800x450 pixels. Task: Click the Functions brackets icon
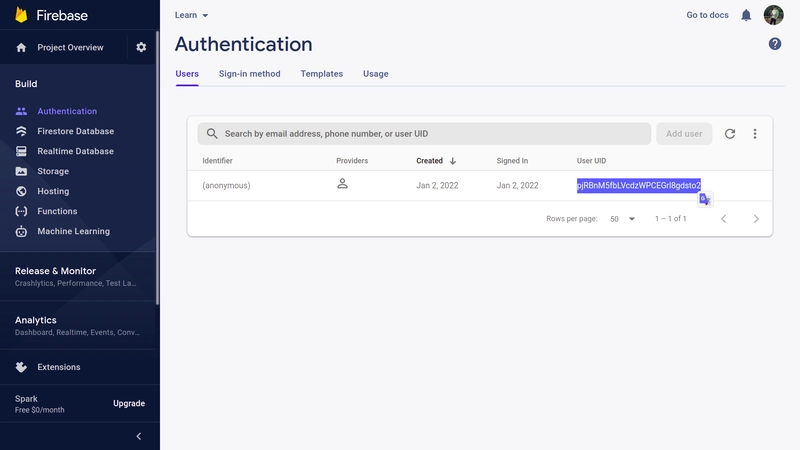[21, 211]
